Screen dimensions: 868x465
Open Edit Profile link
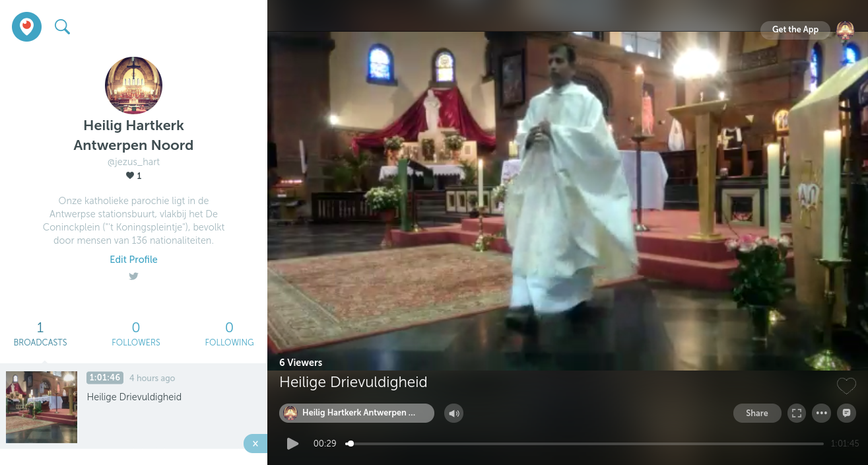coord(133,260)
